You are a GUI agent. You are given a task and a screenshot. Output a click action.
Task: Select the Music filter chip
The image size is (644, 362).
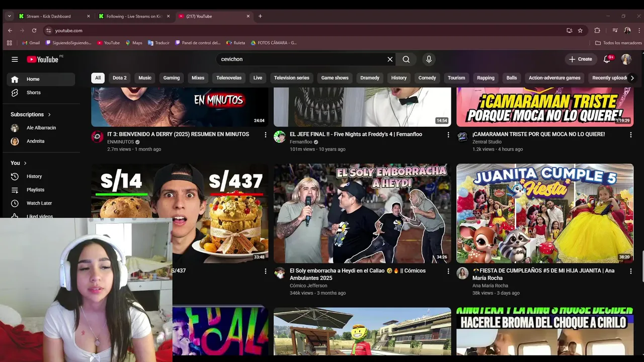[145, 78]
